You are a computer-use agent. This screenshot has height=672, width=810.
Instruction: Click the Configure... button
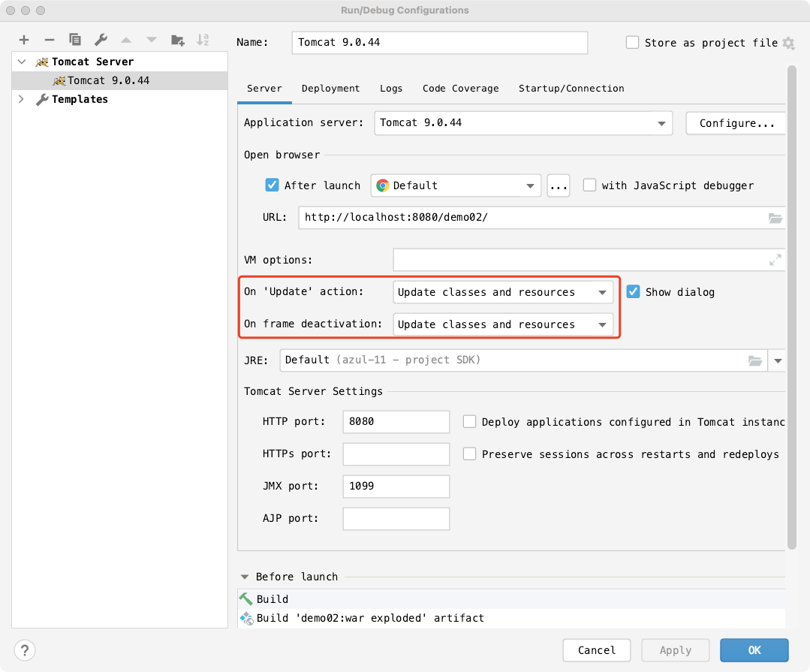736,123
